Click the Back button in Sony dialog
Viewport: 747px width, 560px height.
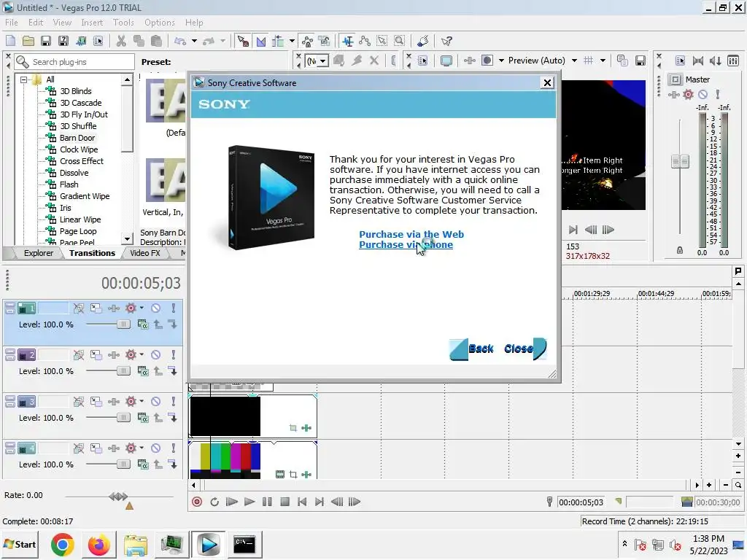pos(473,349)
